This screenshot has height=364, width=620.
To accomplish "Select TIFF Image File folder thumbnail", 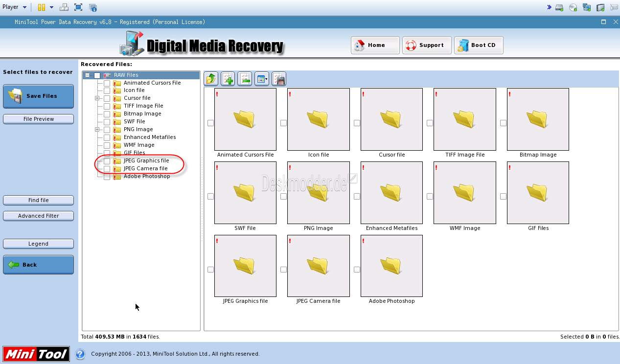I will point(465,119).
